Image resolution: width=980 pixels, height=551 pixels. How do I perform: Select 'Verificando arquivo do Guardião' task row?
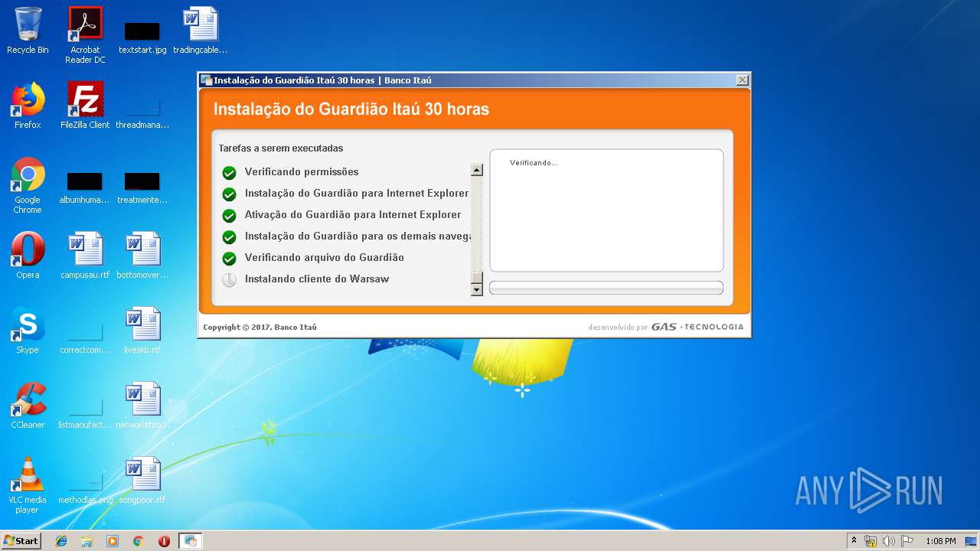(345, 258)
